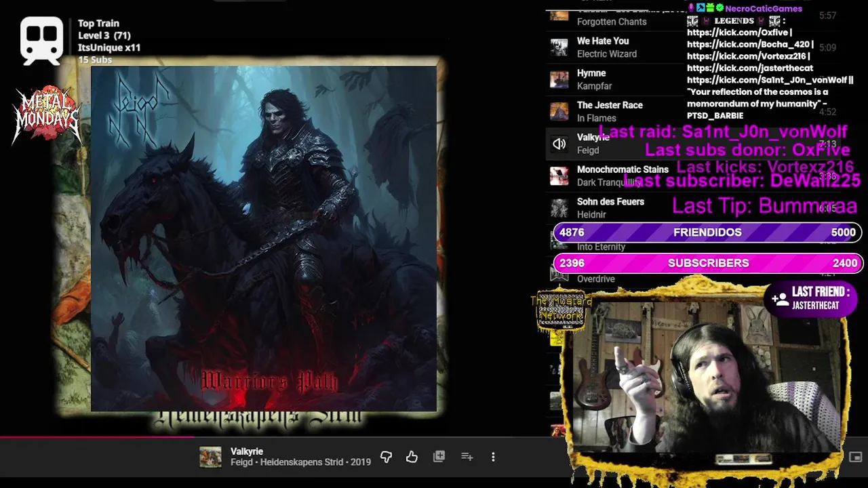Open the kick.com/Bocha_420 link in chat
The height and width of the screenshot is (488, 868).
tap(748, 45)
